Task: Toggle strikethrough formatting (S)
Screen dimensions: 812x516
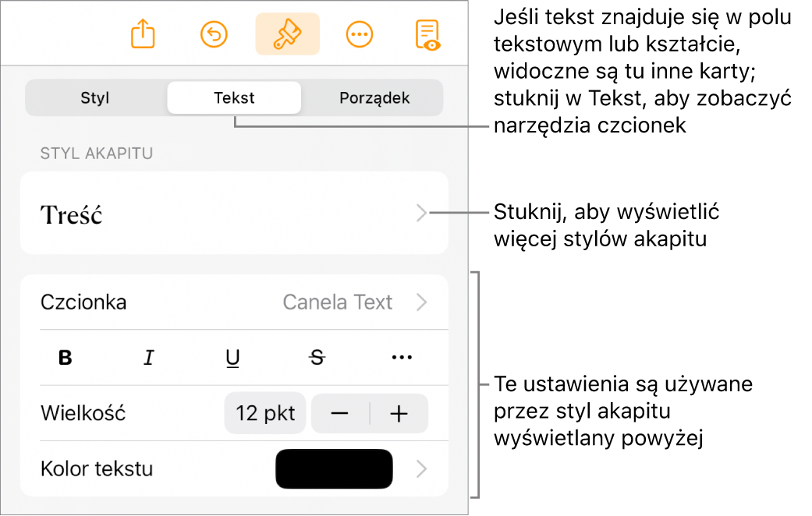Action: point(317,358)
